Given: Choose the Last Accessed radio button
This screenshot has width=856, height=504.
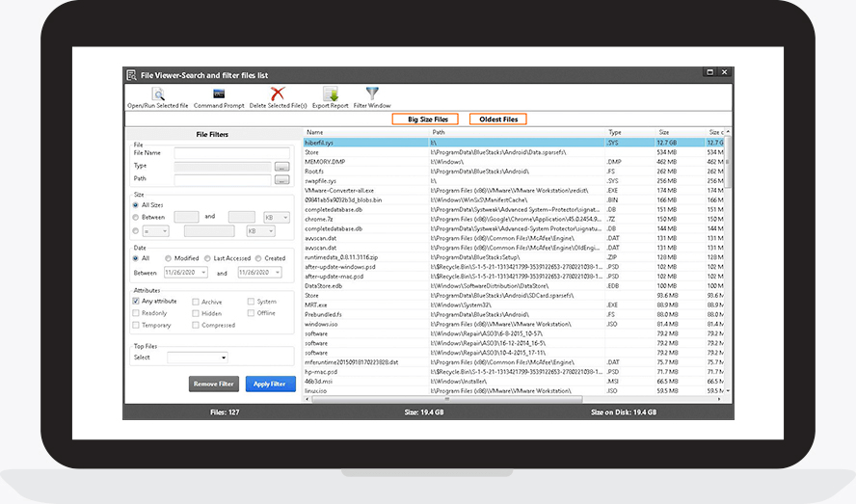Looking at the screenshot, I should [207, 258].
